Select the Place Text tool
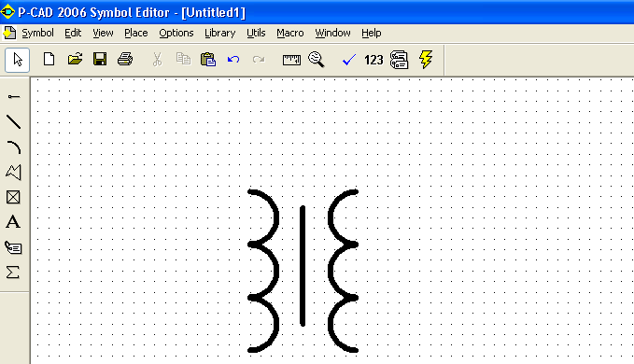The width and height of the screenshot is (634, 364). [13, 222]
